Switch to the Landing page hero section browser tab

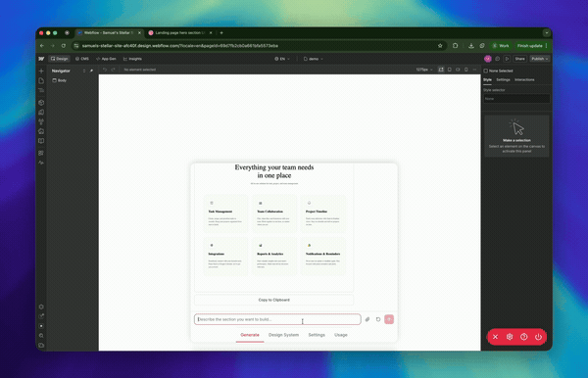click(179, 33)
